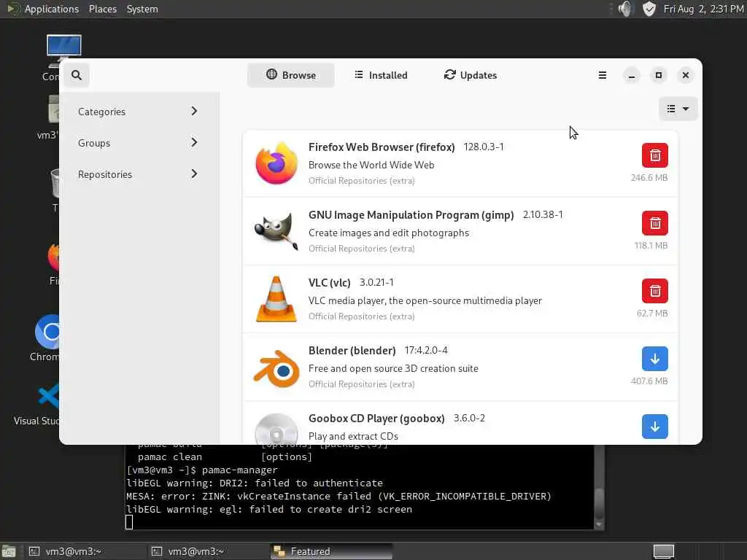The height and width of the screenshot is (560, 747).
Task: Open the hamburger menu in Pamac
Action: tap(602, 75)
